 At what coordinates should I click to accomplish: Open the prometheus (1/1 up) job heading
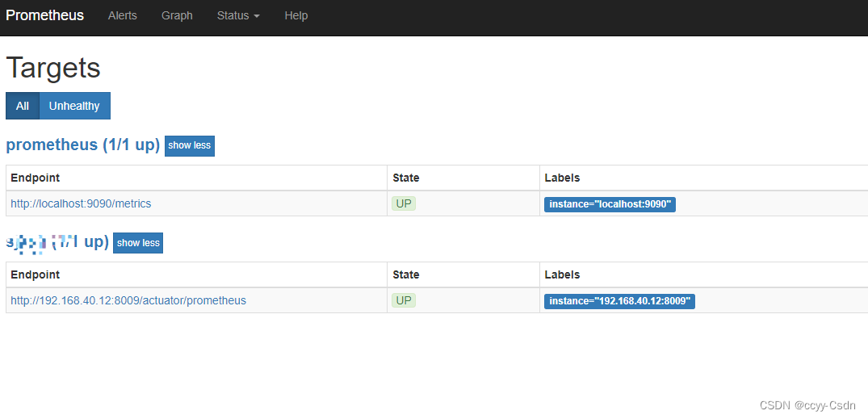point(83,145)
